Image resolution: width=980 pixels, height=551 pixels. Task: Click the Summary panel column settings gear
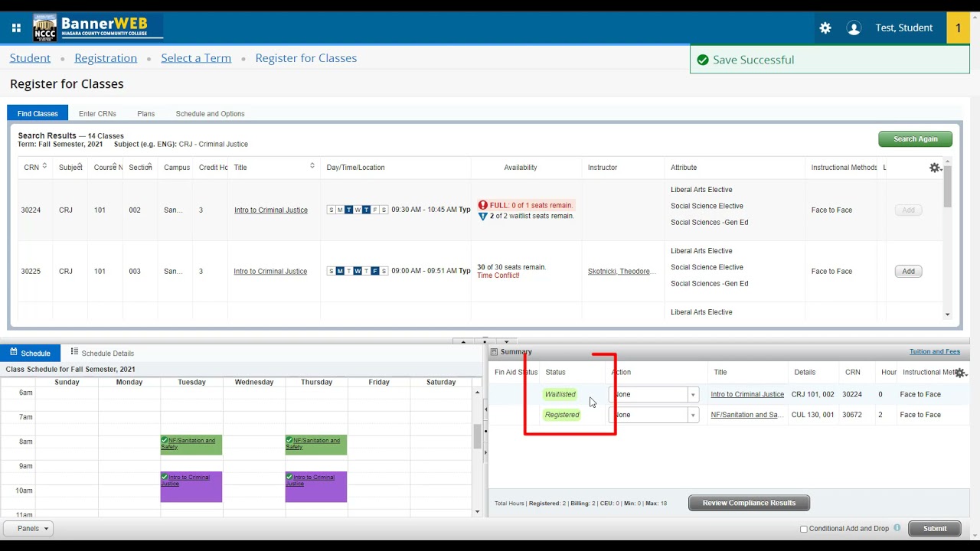pos(960,373)
